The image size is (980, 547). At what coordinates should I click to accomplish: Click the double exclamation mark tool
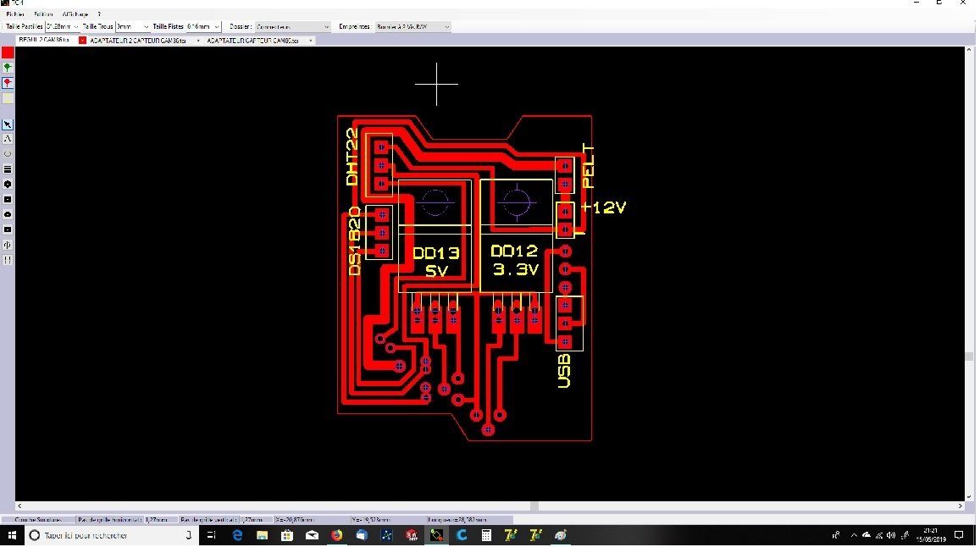pos(8,260)
